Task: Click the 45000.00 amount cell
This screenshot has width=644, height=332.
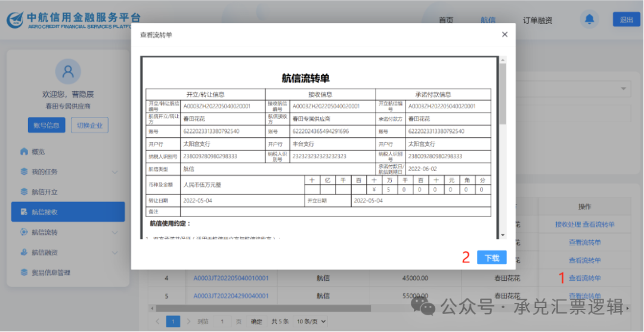Action: [415, 278]
